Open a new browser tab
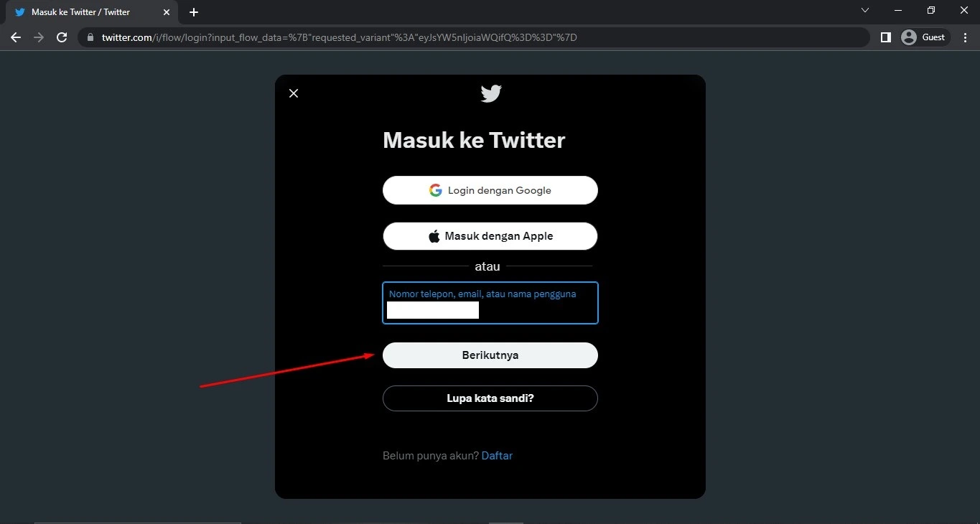This screenshot has width=980, height=524. tap(194, 12)
